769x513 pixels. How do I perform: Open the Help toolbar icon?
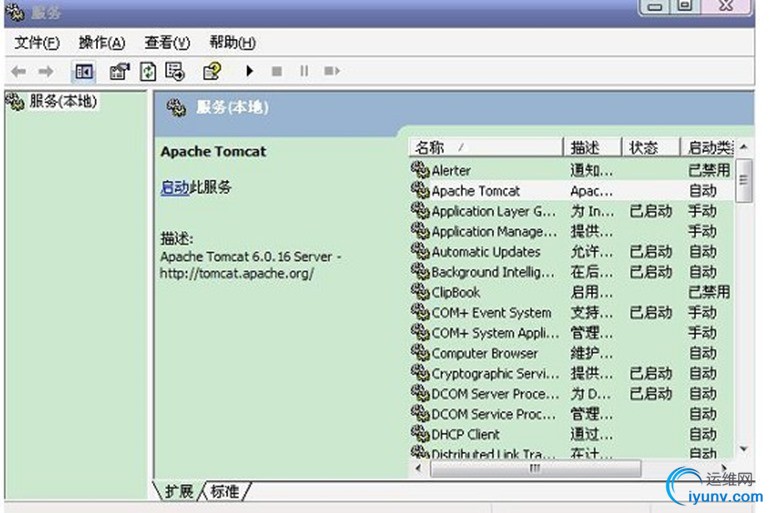212,72
